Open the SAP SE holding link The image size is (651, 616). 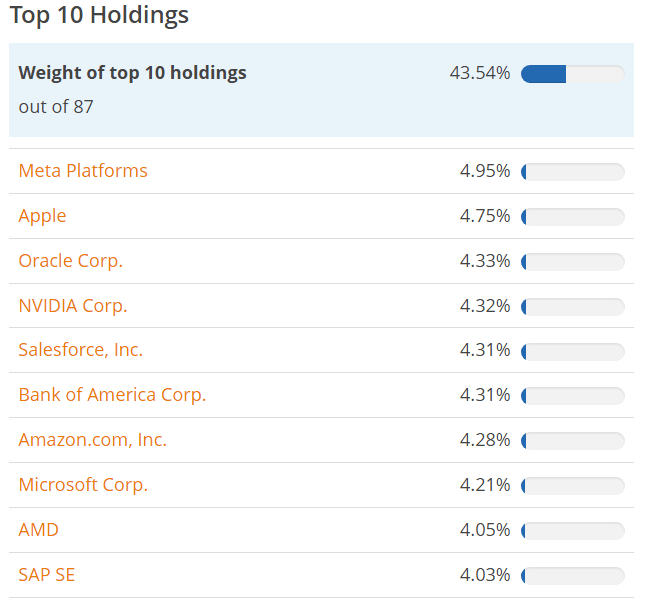pos(47,575)
